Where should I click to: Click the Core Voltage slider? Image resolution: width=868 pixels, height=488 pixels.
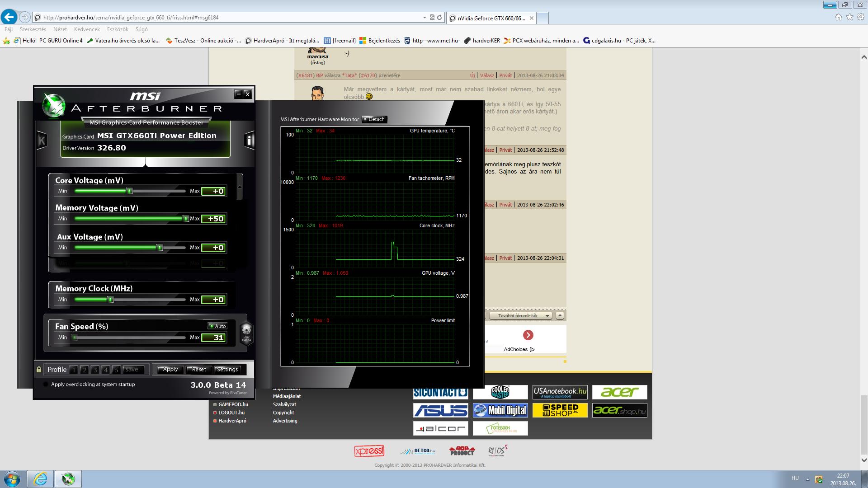tap(130, 191)
